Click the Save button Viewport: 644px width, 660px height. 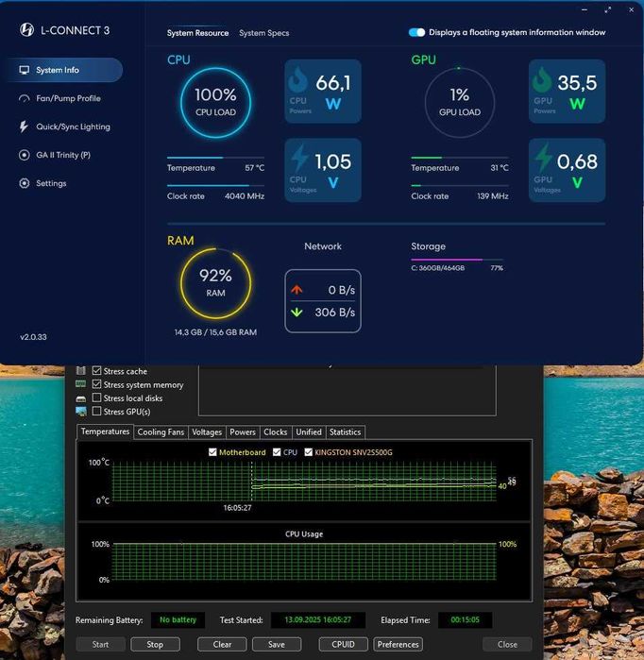tap(277, 645)
